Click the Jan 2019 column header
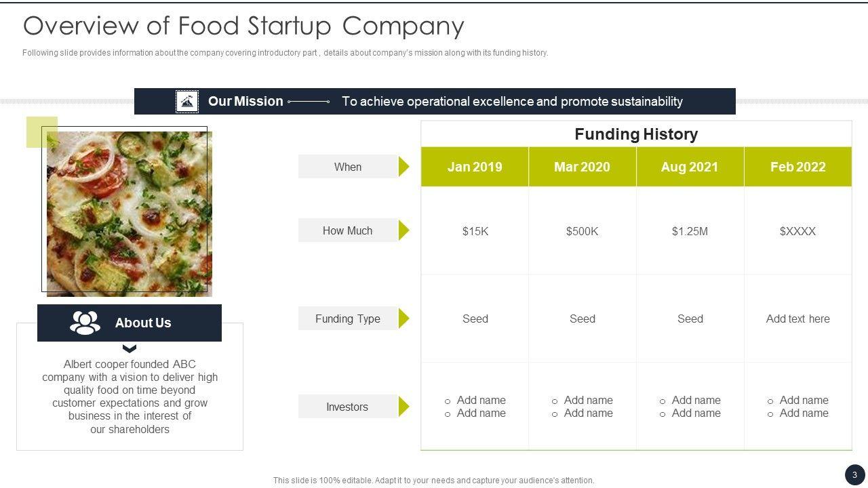 pyautogui.click(x=475, y=167)
